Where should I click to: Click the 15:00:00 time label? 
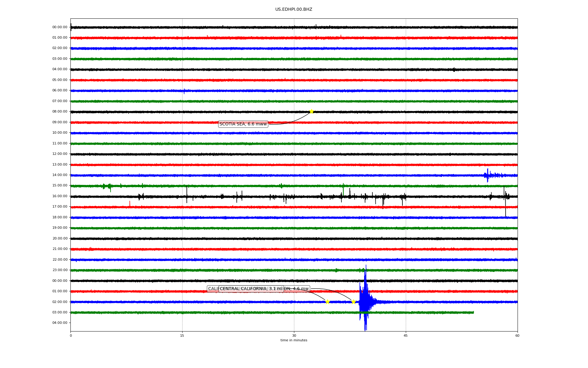point(60,186)
